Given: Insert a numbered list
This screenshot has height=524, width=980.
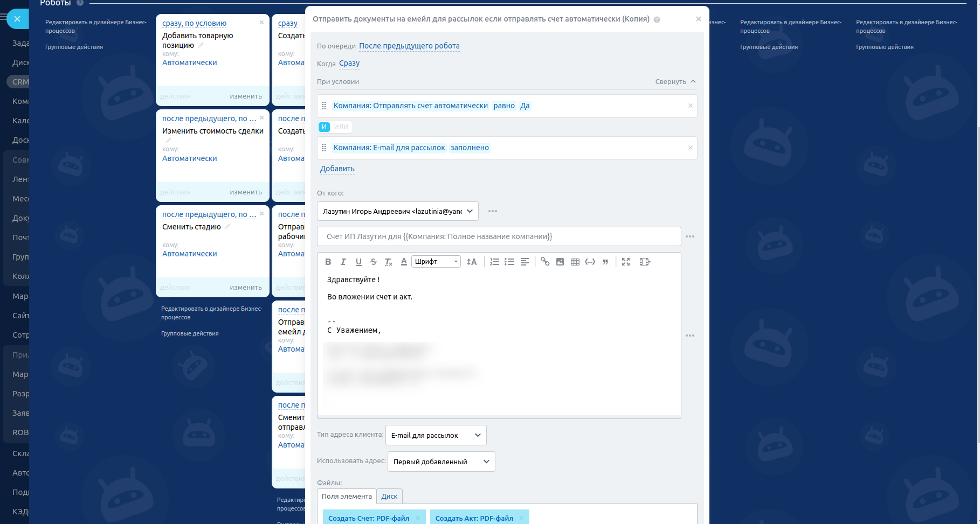Looking at the screenshot, I should 494,262.
